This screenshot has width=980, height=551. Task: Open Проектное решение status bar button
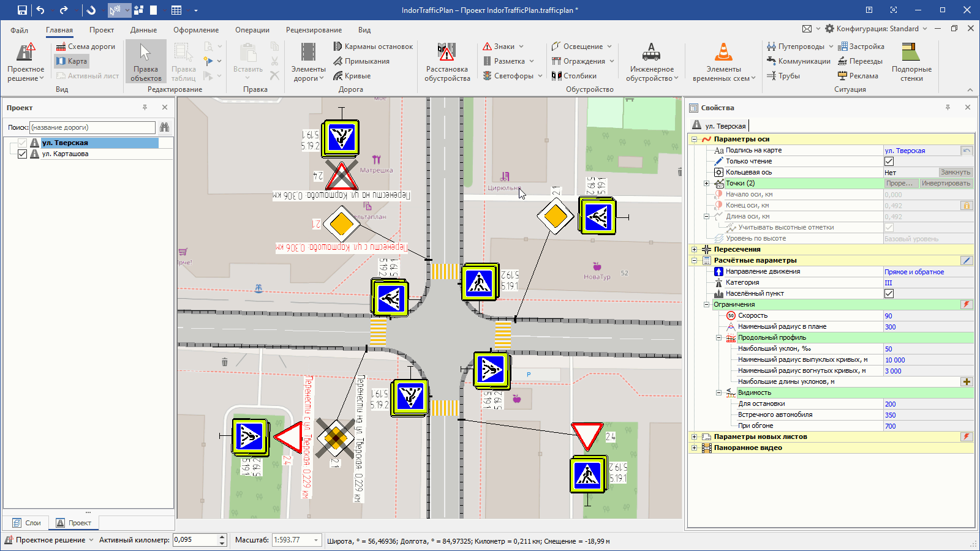(49, 540)
